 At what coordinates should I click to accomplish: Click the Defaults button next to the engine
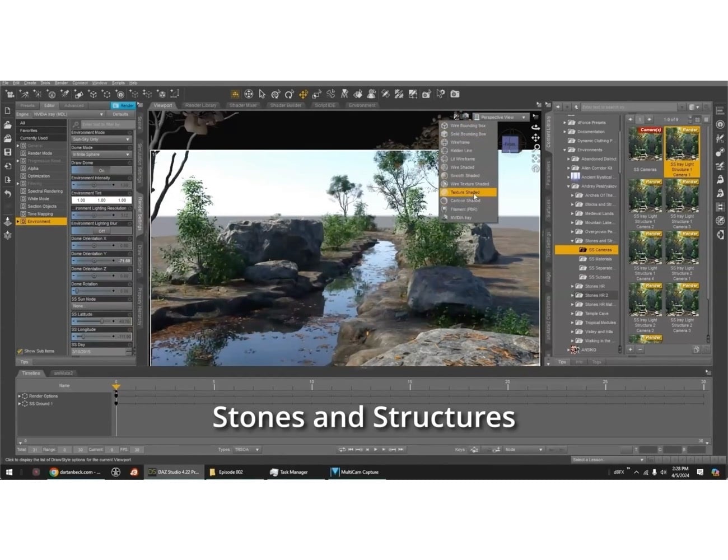120,114
